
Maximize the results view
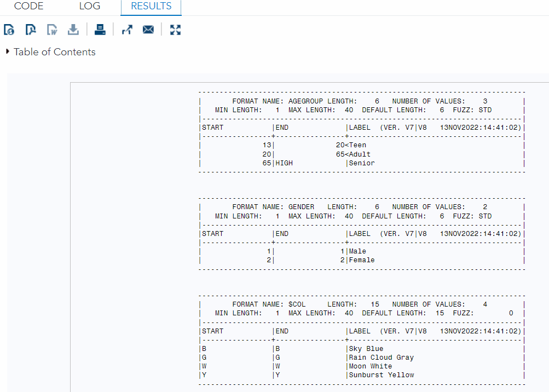[x=175, y=30]
